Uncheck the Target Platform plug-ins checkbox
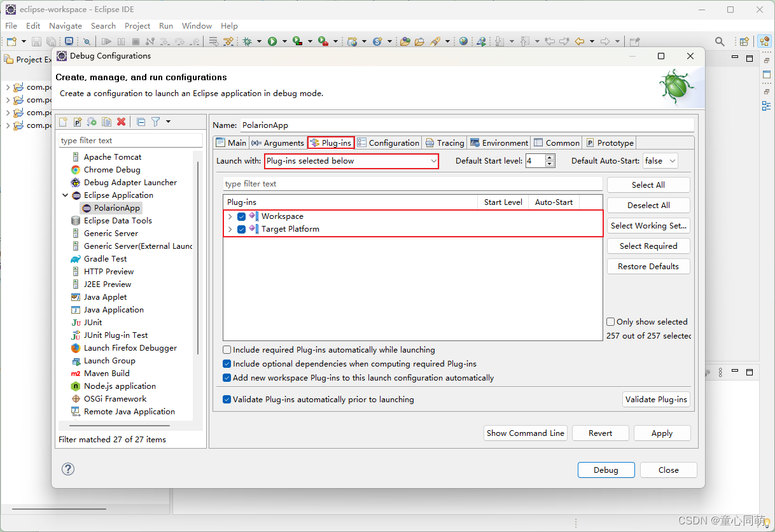 click(x=241, y=229)
